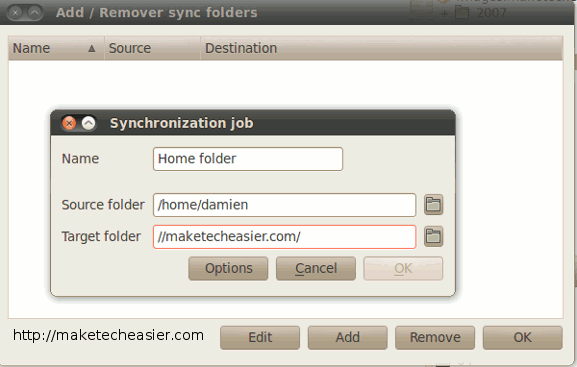
Task: Edit the selected sync folder
Action: pyautogui.click(x=260, y=337)
